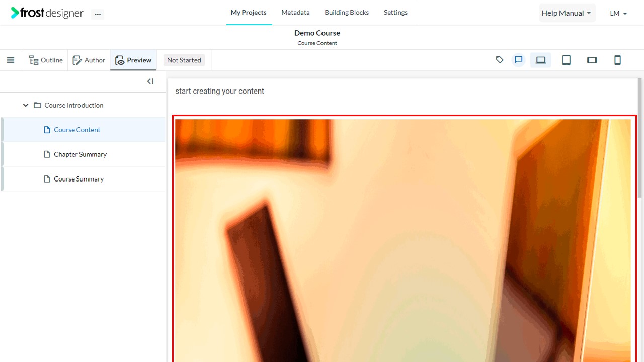The width and height of the screenshot is (644, 362).
Task: Click the abstract orange preview image
Action: 403,240
